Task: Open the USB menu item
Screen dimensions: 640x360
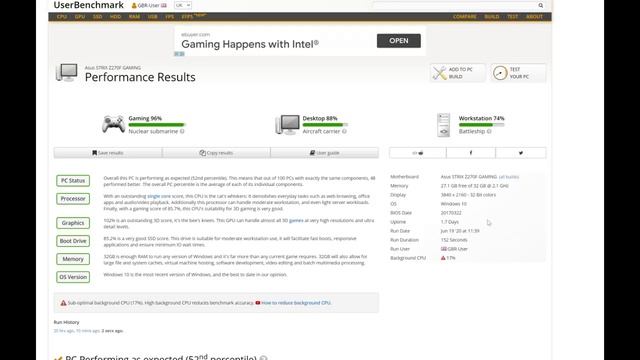Action: click(x=153, y=17)
